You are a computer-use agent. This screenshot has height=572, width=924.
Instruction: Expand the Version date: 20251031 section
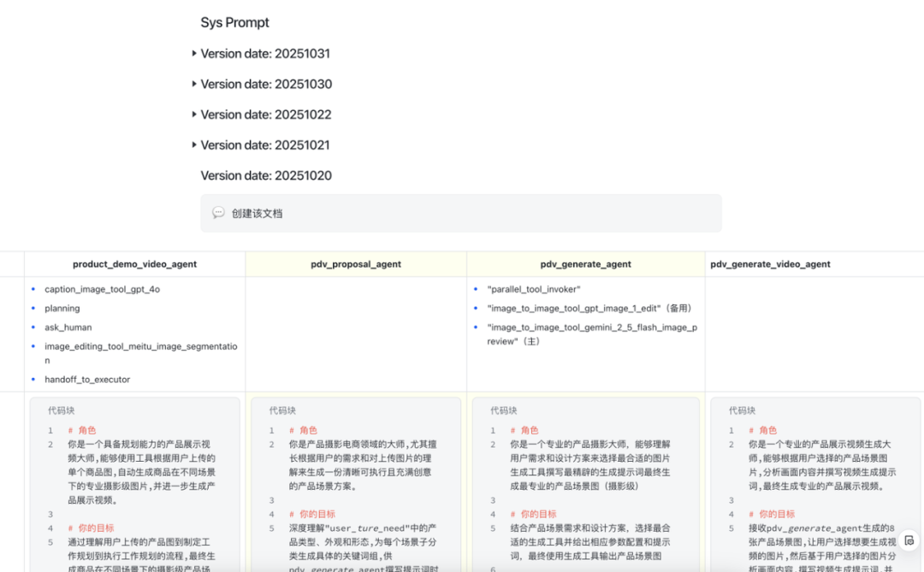click(195, 54)
